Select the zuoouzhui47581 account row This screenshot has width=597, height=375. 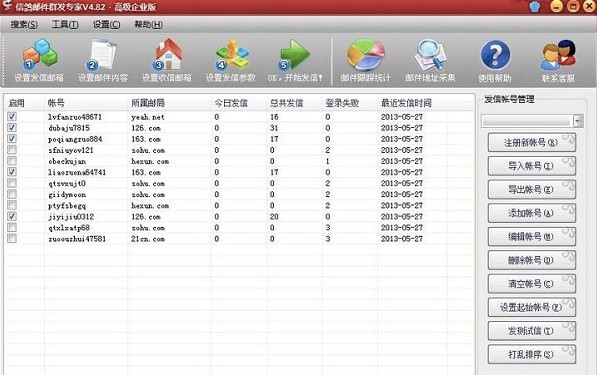239,239
